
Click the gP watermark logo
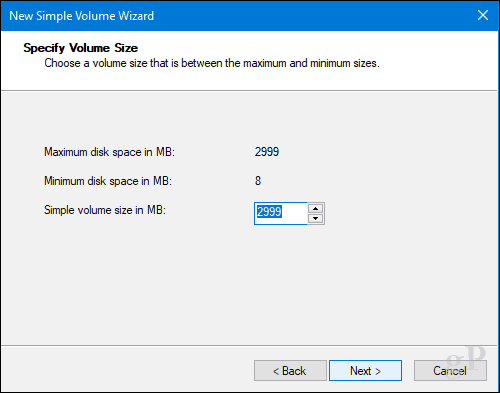pos(466,358)
